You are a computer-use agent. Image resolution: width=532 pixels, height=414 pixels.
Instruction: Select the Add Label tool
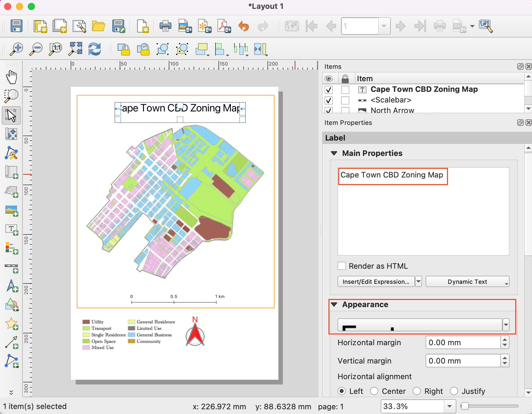pyautogui.click(x=12, y=229)
